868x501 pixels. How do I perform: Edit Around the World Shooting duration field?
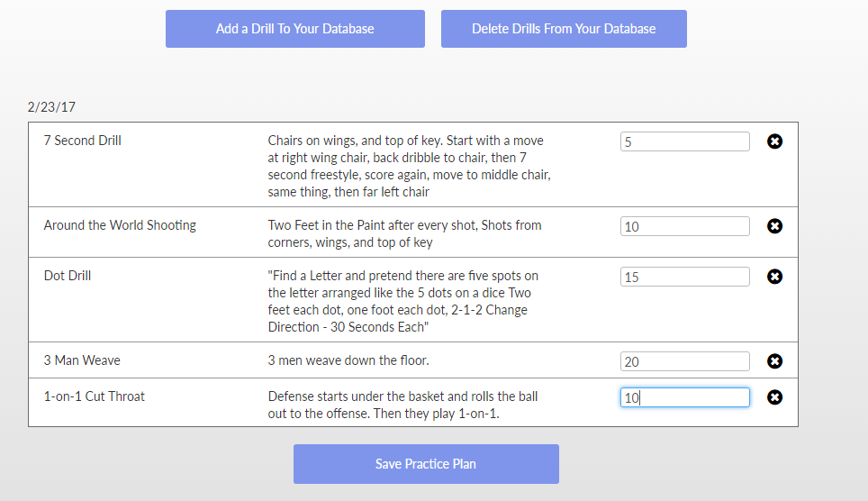tap(684, 226)
